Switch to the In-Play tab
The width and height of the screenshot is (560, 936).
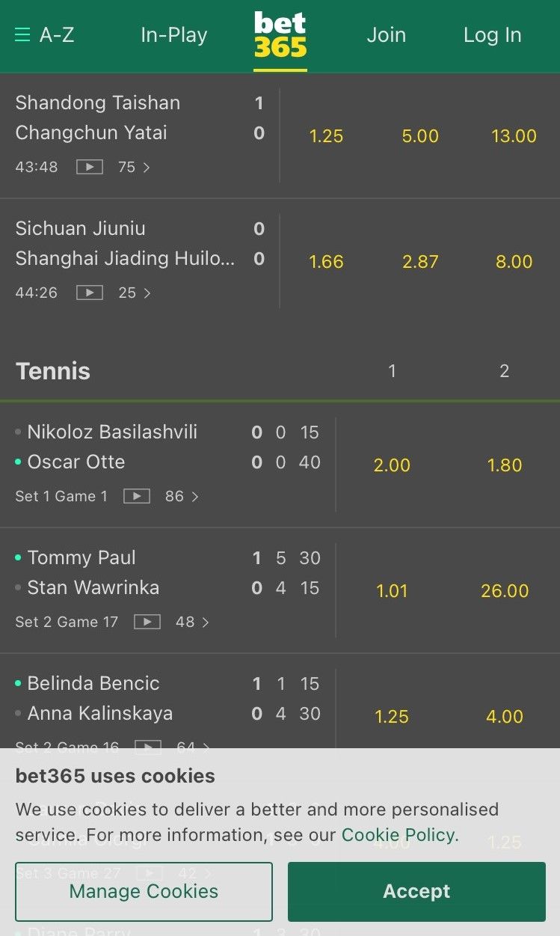(x=174, y=35)
